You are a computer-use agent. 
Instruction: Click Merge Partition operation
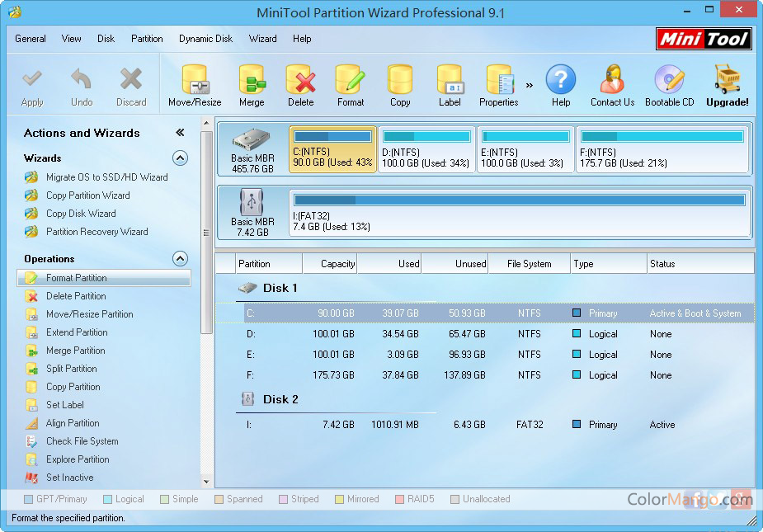point(75,351)
